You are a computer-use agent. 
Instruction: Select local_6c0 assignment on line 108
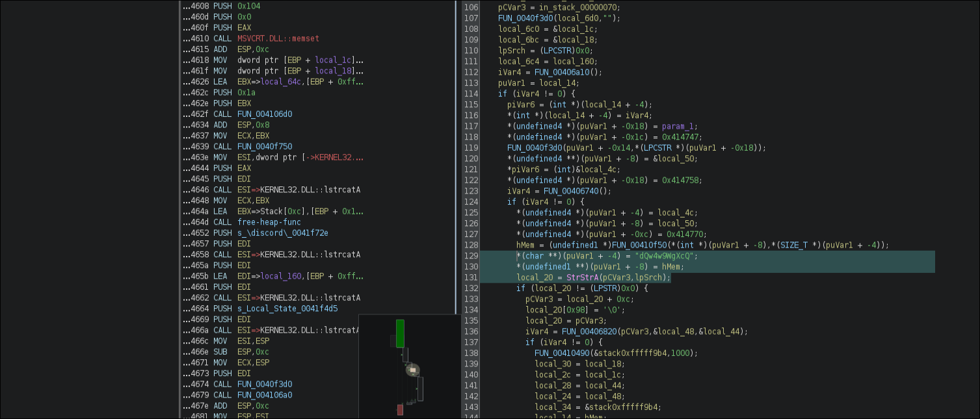[x=548, y=29]
